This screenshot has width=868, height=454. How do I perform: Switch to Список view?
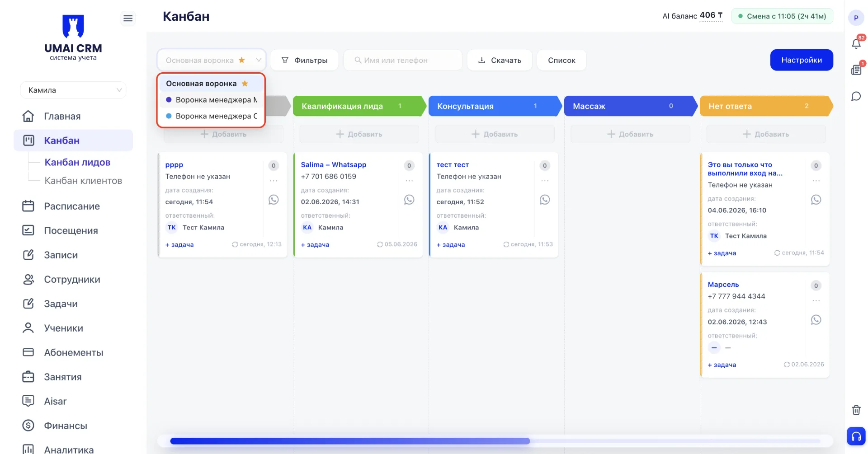561,60
